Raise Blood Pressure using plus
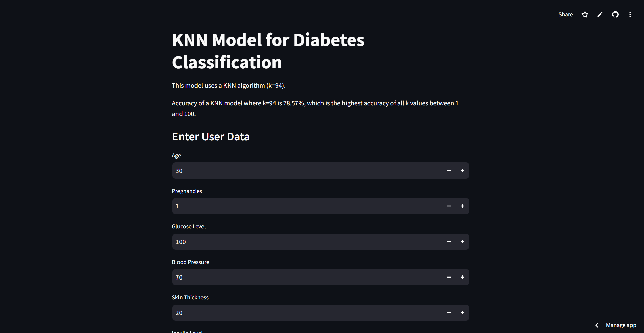This screenshot has height=333, width=644. [x=462, y=277]
